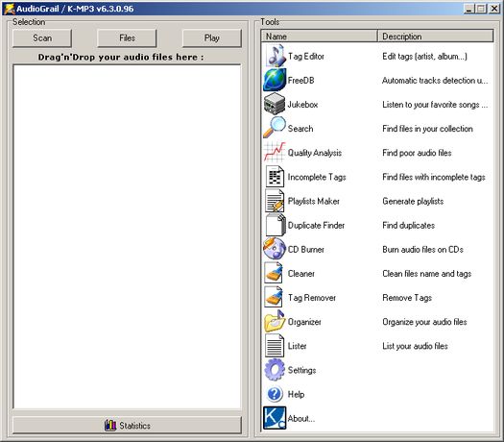Click the Play button
The width and height of the screenshot is (504, 442).
point(212,38)
